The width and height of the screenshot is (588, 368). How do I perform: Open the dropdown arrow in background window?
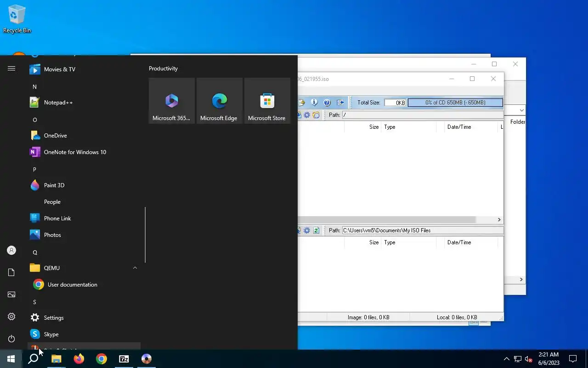[521, 110]
